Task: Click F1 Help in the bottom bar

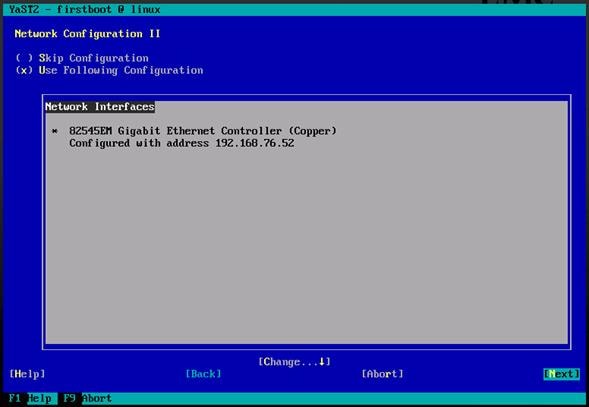Action: [30, 398]
